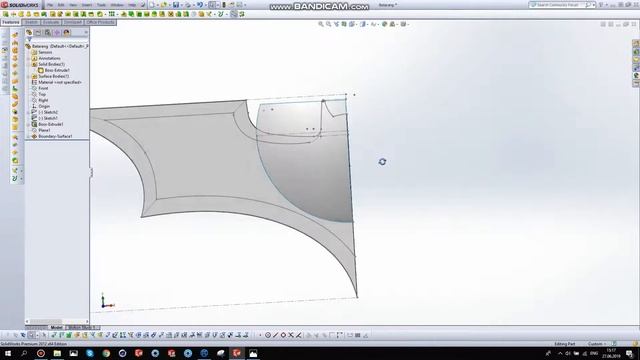Click the line sketch icon in bottom toolbar
Screen dimensions: 640x360
tap(276, 335)
